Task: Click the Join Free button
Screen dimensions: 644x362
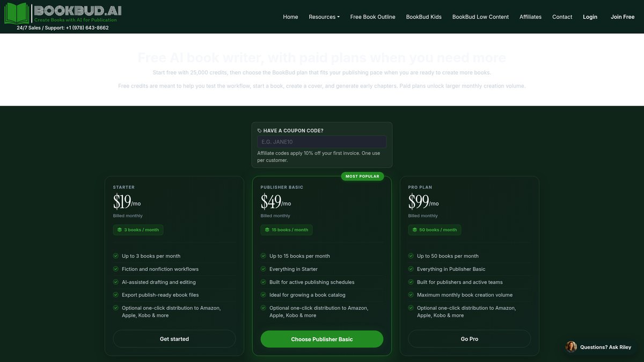Action: tap(623, 17)
